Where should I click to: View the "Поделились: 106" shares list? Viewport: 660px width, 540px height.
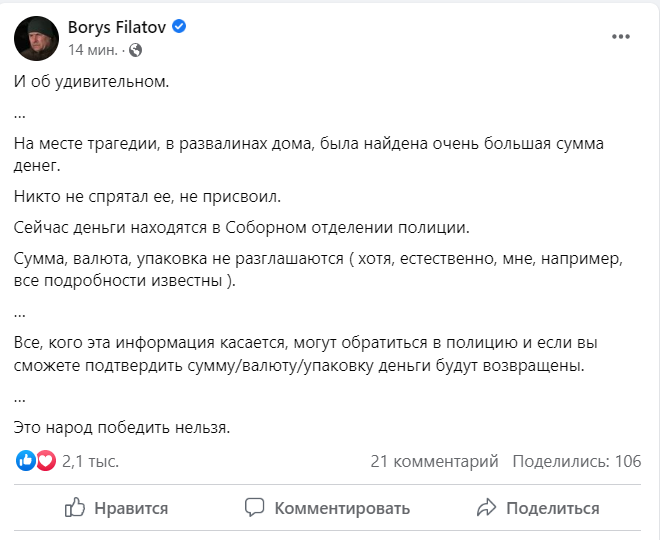[x=576, y=461]
